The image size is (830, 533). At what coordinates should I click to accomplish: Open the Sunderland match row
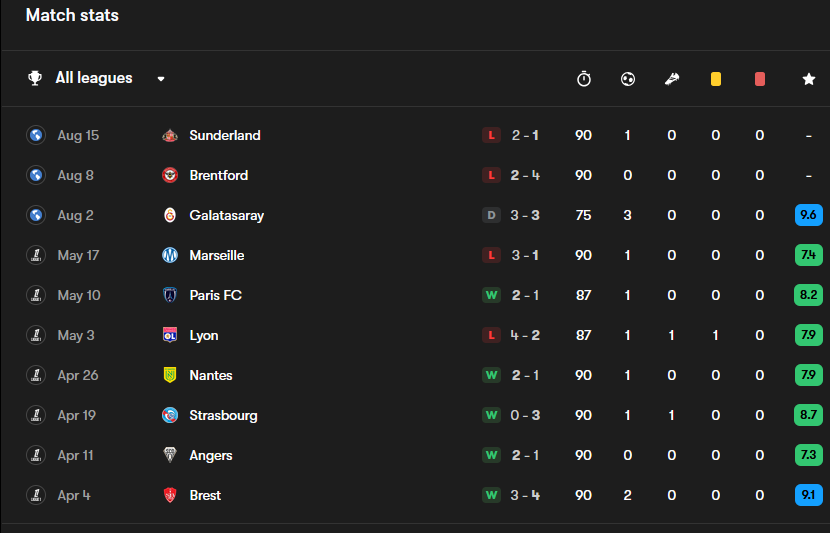(x=415, y=135)
